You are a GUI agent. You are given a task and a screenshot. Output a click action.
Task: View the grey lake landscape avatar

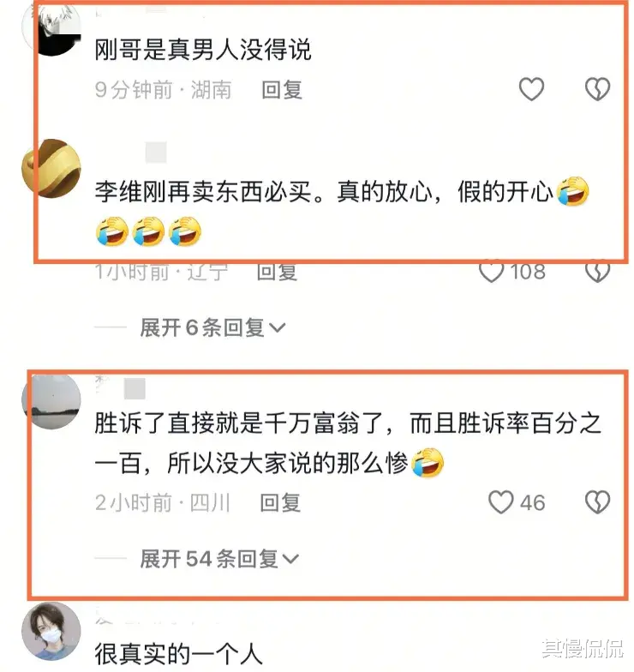click(51, 401)
